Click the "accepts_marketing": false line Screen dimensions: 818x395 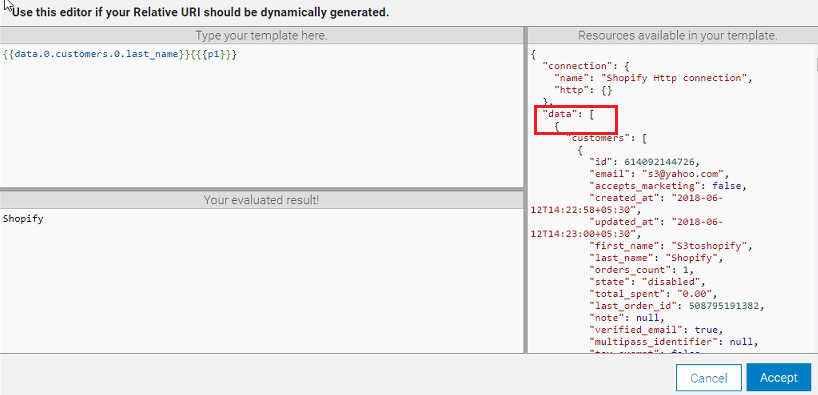668,186
